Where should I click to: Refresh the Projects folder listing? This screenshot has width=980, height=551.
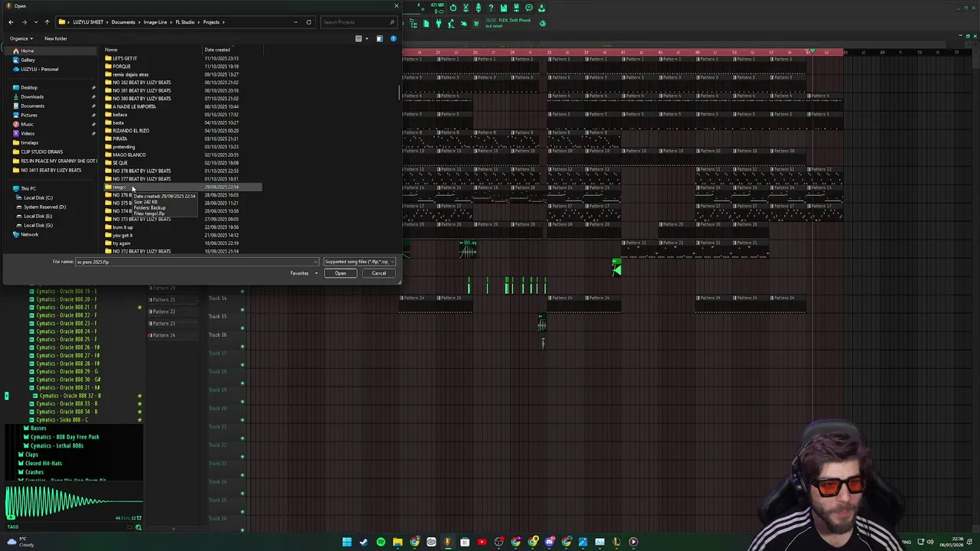pyautogui.click(x=309, y=22)
